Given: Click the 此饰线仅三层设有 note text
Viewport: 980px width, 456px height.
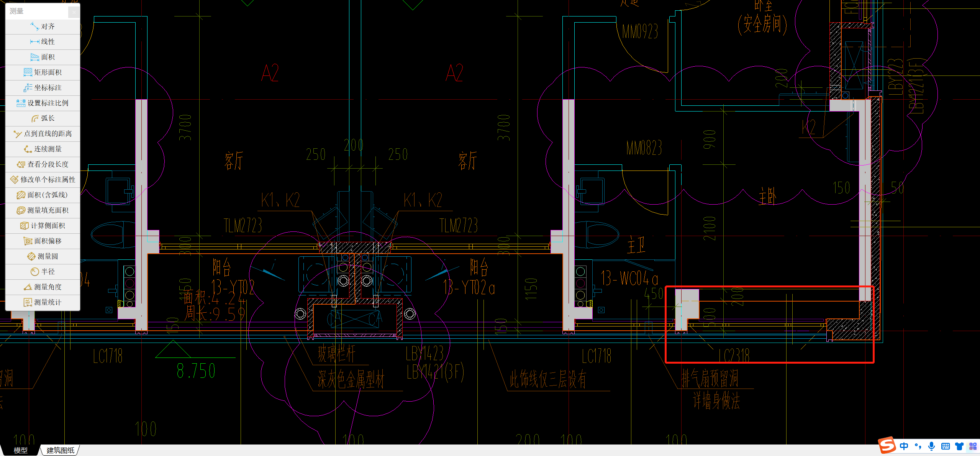Looking at the screenshot, I should click(x=548, y=379).
